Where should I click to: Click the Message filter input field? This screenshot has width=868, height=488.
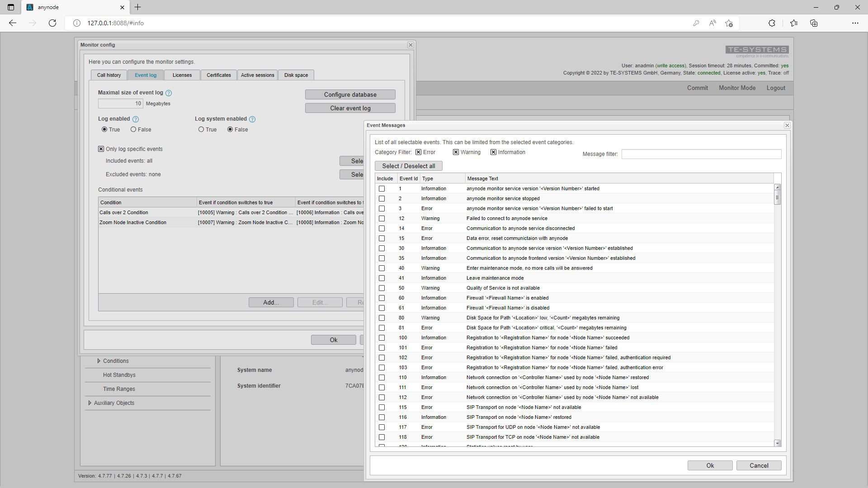click(x=702, y=154)
